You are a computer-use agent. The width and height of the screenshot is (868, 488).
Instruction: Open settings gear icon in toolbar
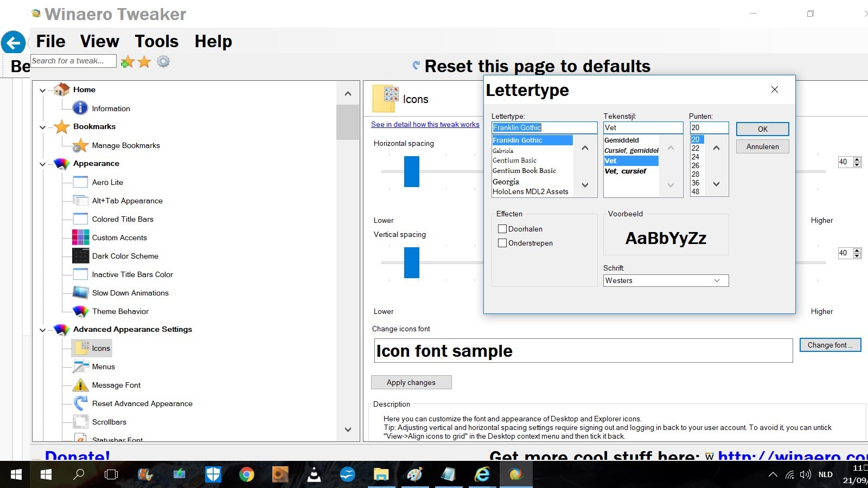(163, 61)
